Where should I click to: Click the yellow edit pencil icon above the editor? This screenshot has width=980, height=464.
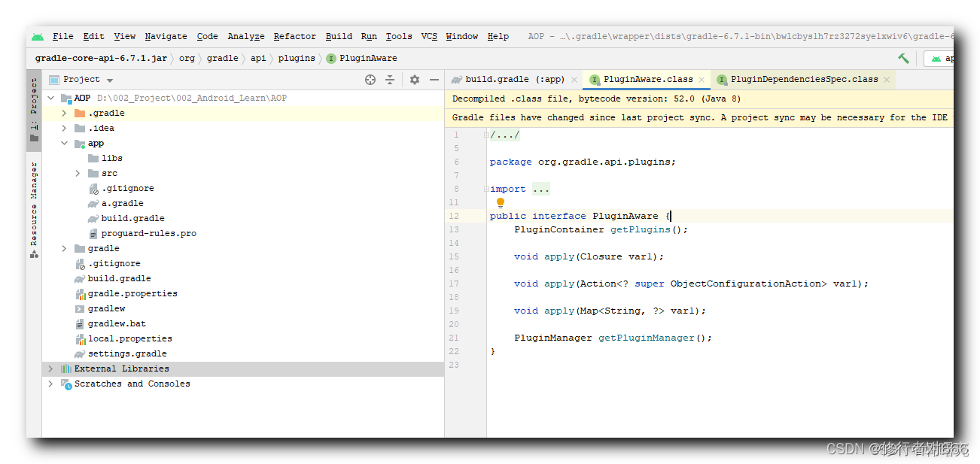(903, 58)
